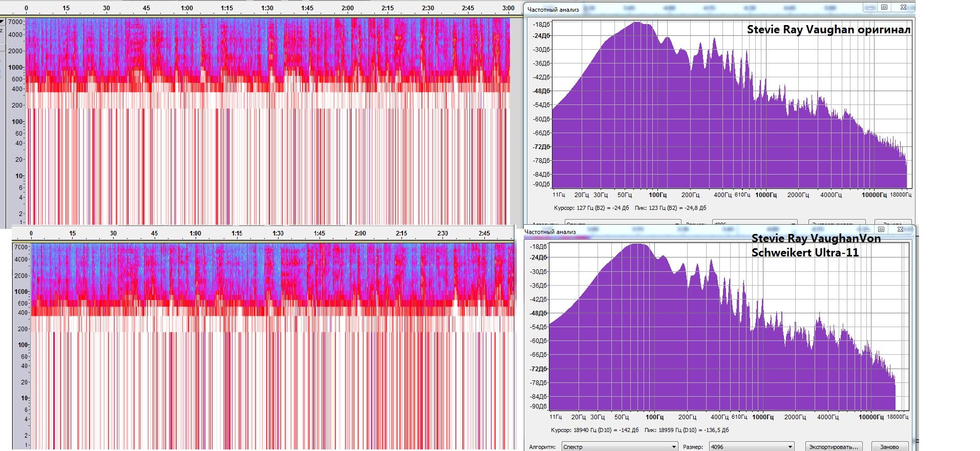The image size is (980, 451).
Task: Maximize the upper Частотный анализ window
Action: 884,7
